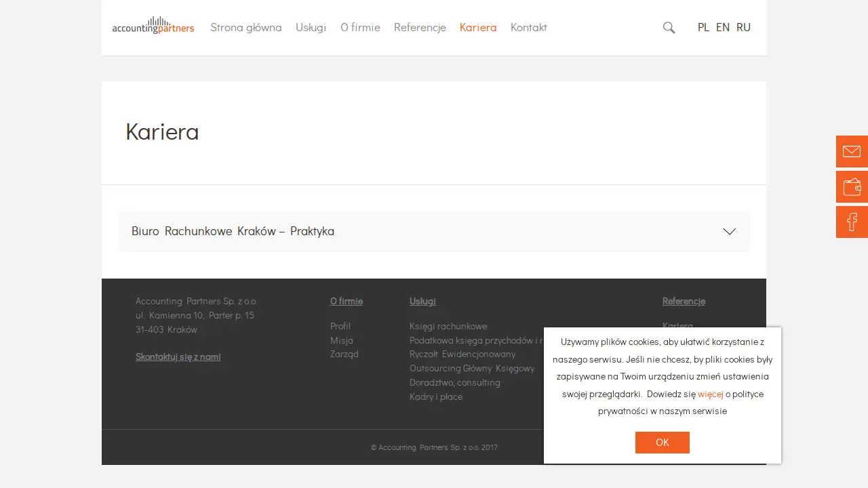Click the ul. Kamienna 10 address line
The width and height of the screenshot is (868, 488).
pos(195,315)
